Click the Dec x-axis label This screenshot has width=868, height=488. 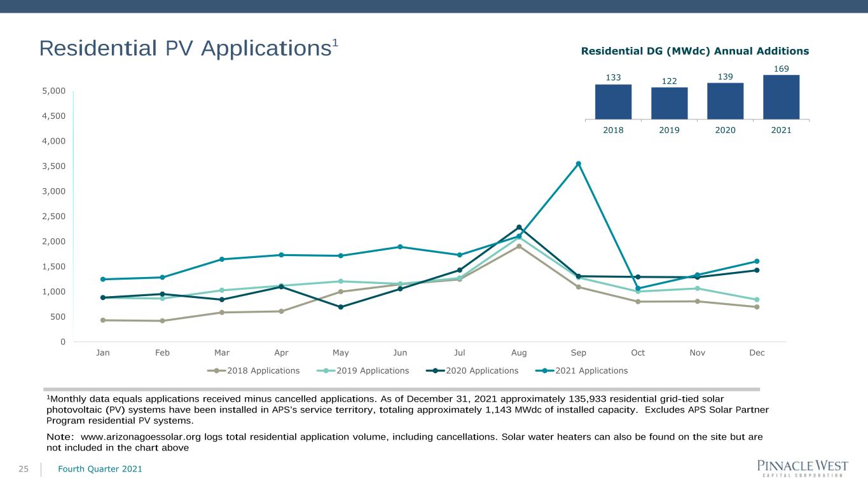[x=757, y=353]
